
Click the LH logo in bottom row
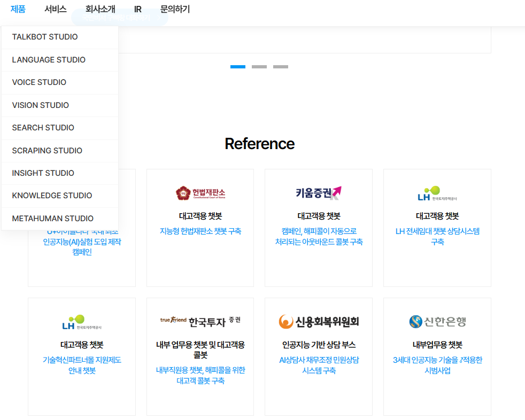82,322
